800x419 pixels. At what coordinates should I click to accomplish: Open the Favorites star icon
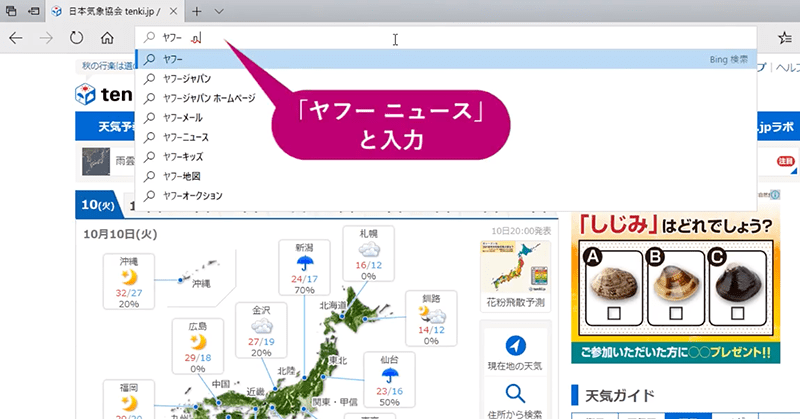coord(785,38)
